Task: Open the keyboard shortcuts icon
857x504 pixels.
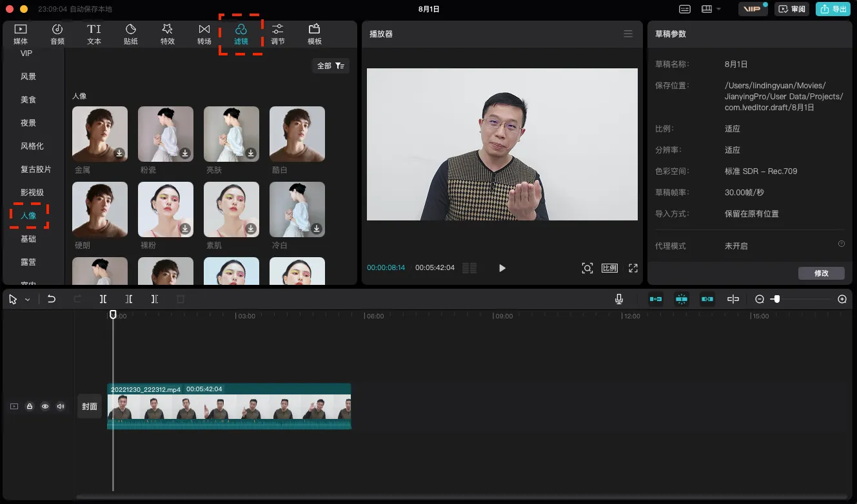Action: (685, 9)
